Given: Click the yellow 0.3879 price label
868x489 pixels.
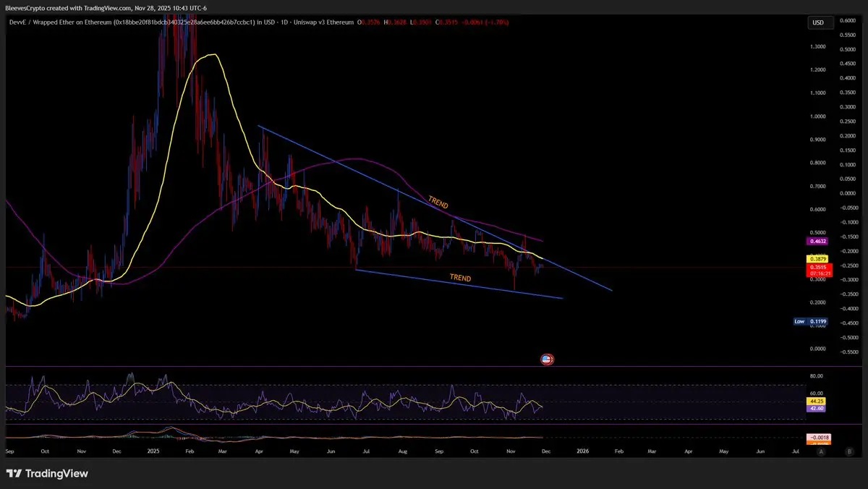Looking at the screenshot, I should (817, 258).
